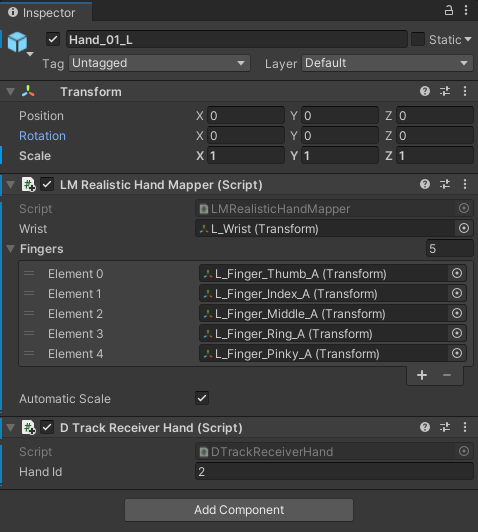Click the Rotation X field
Image resolution: width=478 pixels, height=532 pixels.
[x=246, y=136]
